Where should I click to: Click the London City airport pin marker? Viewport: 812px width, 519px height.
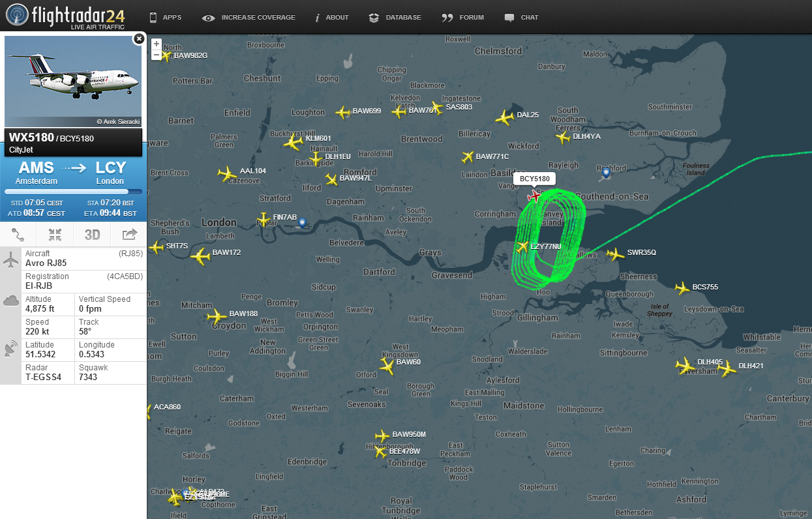point(301,224)
